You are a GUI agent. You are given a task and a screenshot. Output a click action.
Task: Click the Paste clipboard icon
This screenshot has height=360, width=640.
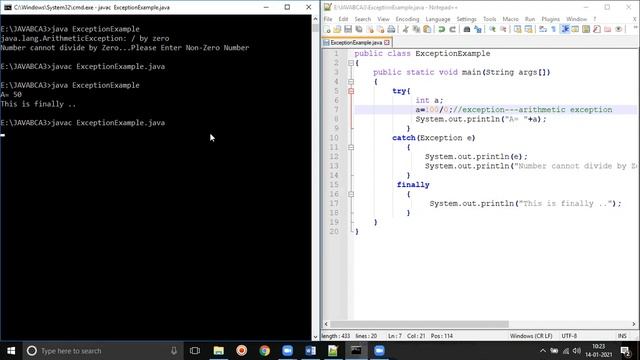click(427, 29)
